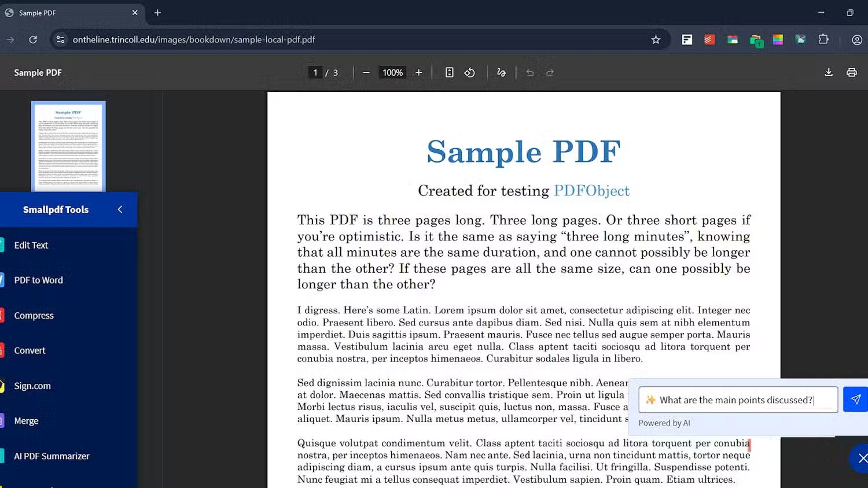Send the AI question with the arrow icon
The image size is (868, 488).
pos(855,399)
